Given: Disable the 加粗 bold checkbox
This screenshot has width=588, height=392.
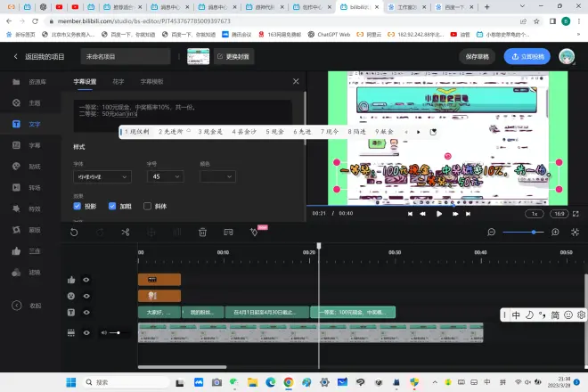Looking at the screenshot, I should pyautogui.click(x=112, y=206).
